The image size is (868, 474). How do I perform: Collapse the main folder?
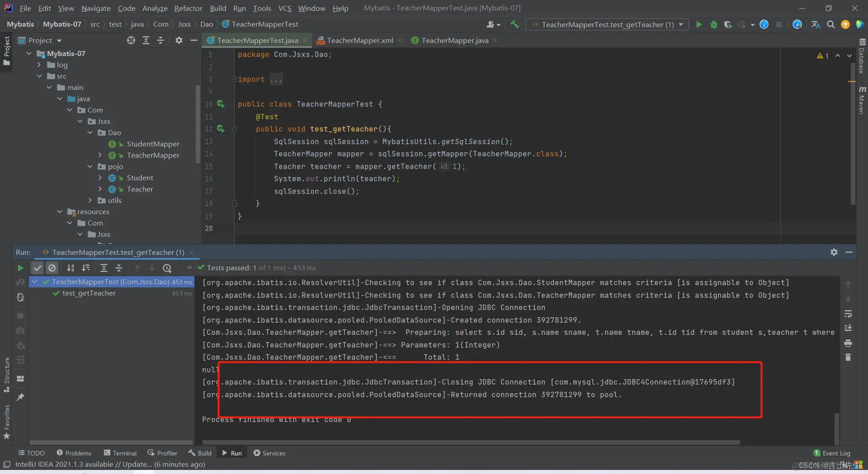click(x=49, y=87)
